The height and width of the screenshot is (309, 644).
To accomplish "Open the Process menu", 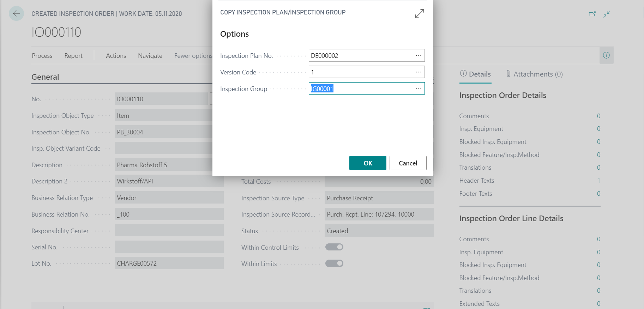I will tap(42, 56).
